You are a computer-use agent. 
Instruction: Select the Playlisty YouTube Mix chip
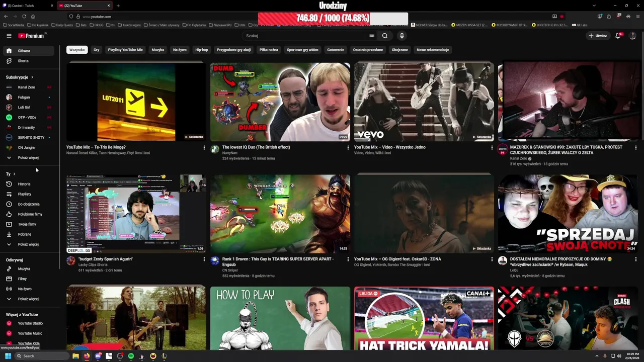pos(125,50)
